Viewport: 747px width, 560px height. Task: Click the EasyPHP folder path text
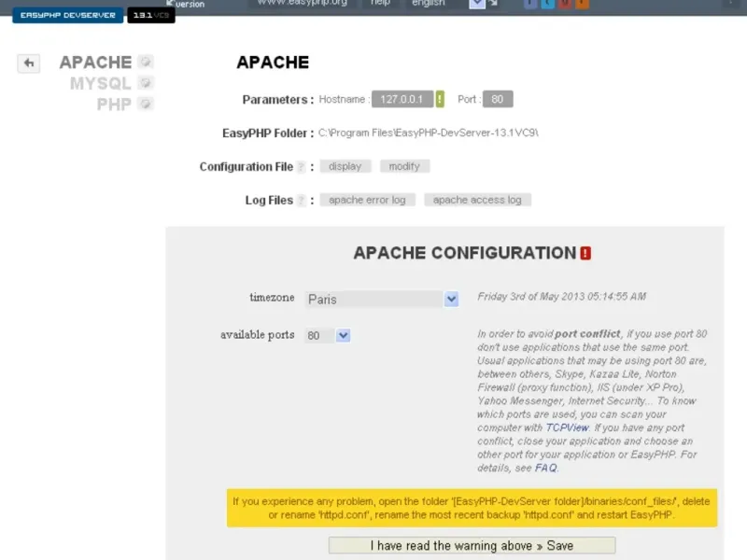429,133
